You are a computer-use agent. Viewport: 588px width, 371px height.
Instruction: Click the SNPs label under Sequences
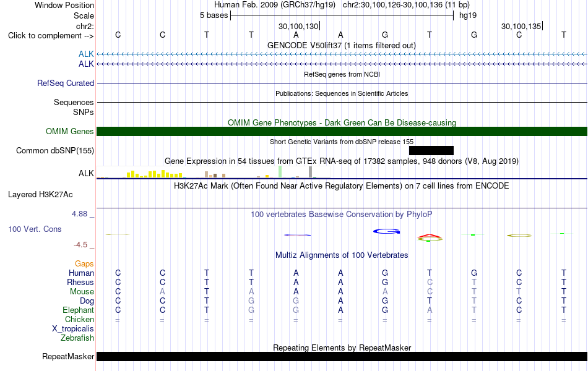click(84, 112)
